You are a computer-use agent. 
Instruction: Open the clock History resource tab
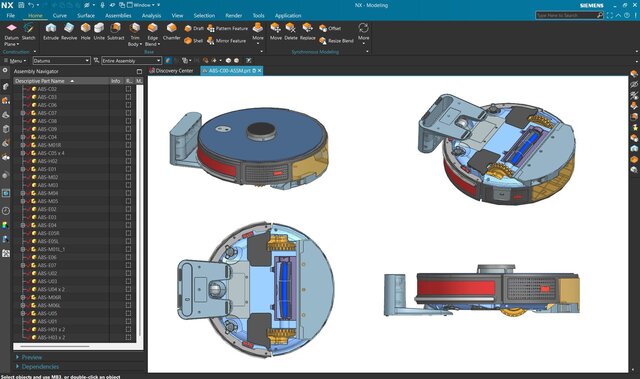tap(5, 211)
